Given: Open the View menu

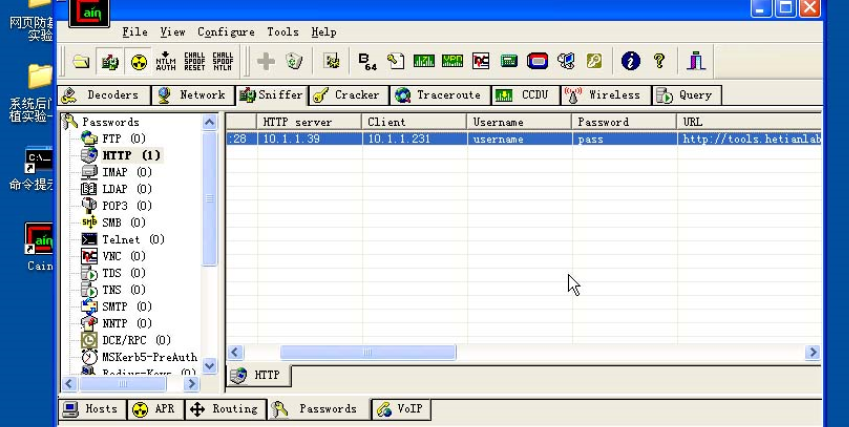Looking at the screenshot, I should tap(173, 32).
